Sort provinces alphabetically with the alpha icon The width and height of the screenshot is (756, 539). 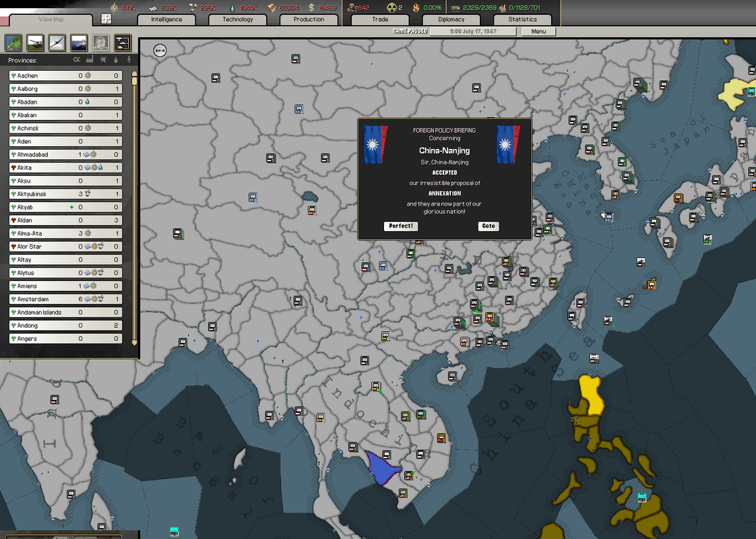(x=77, y=60)
